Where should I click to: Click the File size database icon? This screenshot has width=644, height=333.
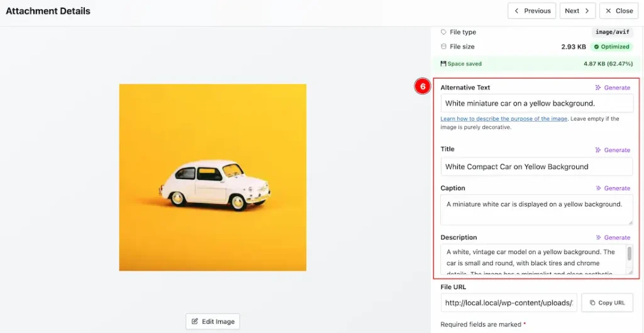443,46
